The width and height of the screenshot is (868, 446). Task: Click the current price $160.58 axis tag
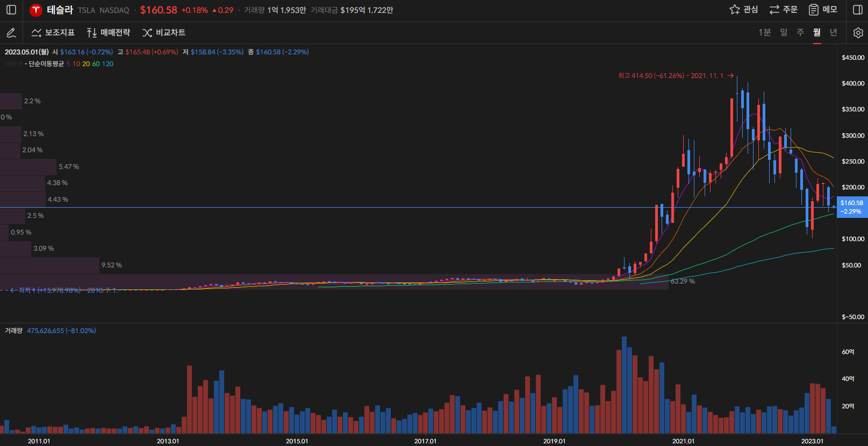[852, 207]
